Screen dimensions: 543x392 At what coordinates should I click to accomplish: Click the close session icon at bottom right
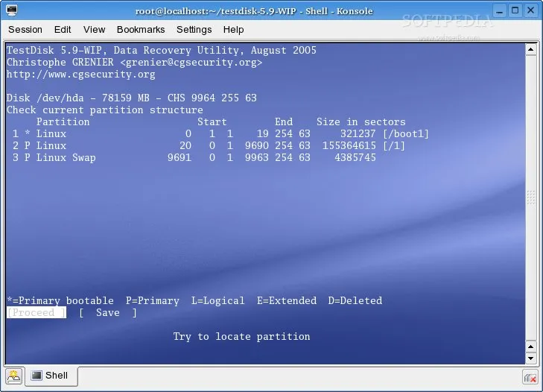[x=530, y=376]
